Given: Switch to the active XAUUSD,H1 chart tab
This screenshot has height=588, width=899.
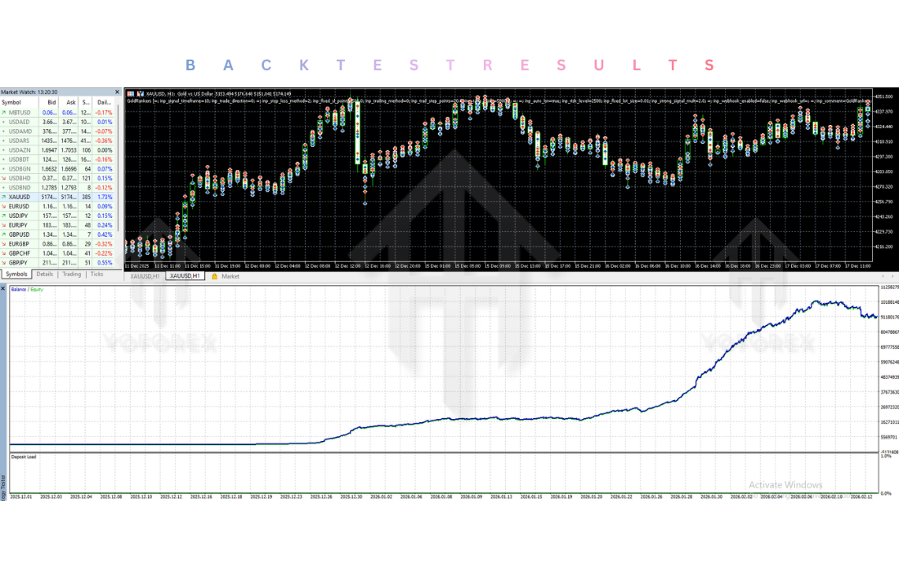Looking at the screenshot, I should coord(186,276).
